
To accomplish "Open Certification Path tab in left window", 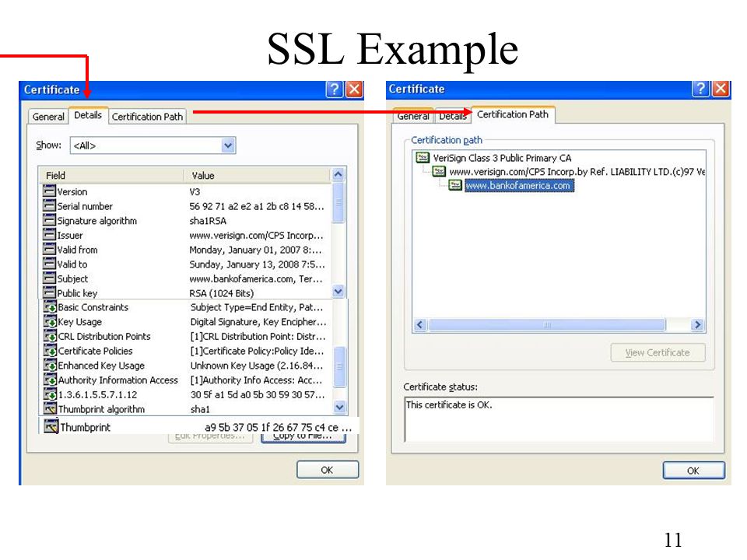I will click(x=147, y=117).
